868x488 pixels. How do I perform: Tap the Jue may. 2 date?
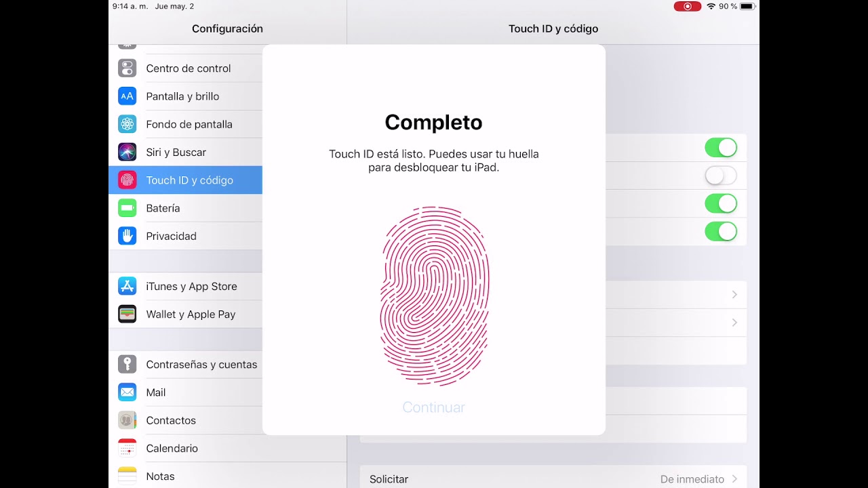point(174,6)
